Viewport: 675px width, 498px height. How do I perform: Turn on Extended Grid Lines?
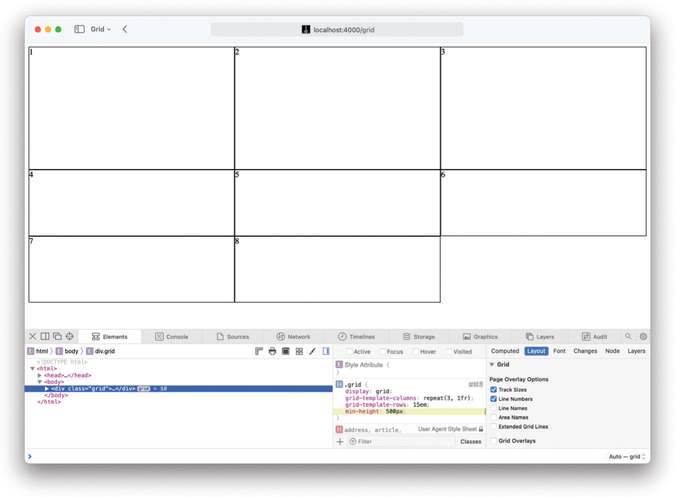point(494,427)
